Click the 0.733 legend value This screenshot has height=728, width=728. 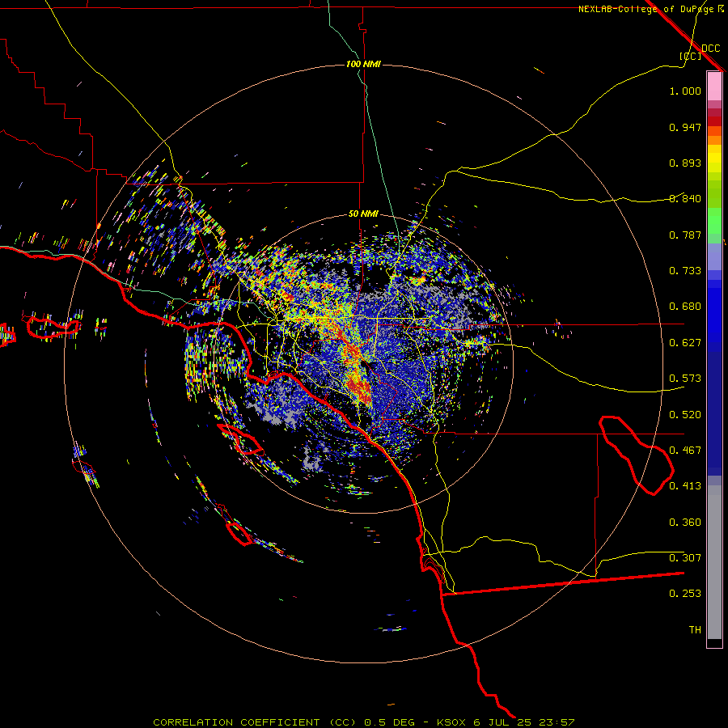coord(685,271)
